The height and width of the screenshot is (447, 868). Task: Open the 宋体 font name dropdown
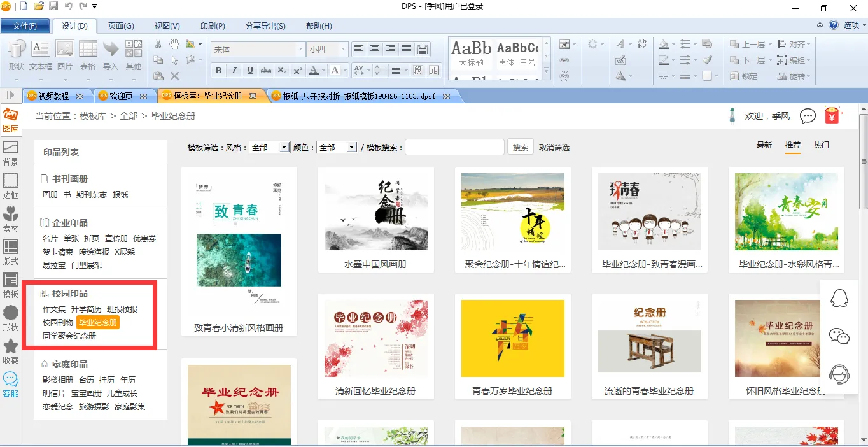(x=300, y=49)
